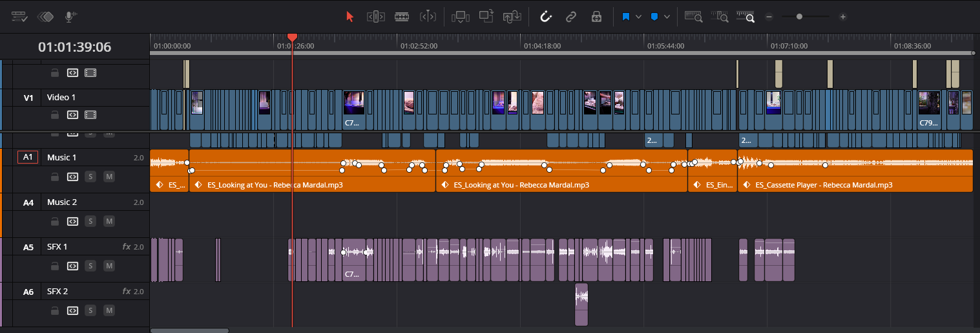Activate Dynamic Trim Mode tool
980x333 pixels.
402,17
